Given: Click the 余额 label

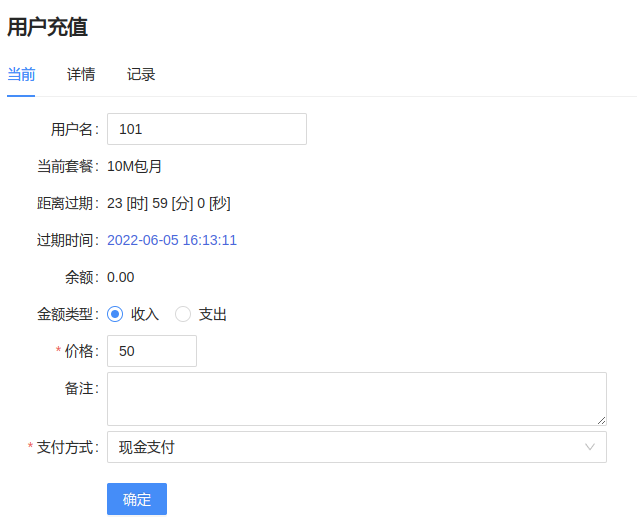Looking at the screenshot, I should pos(82,278).
